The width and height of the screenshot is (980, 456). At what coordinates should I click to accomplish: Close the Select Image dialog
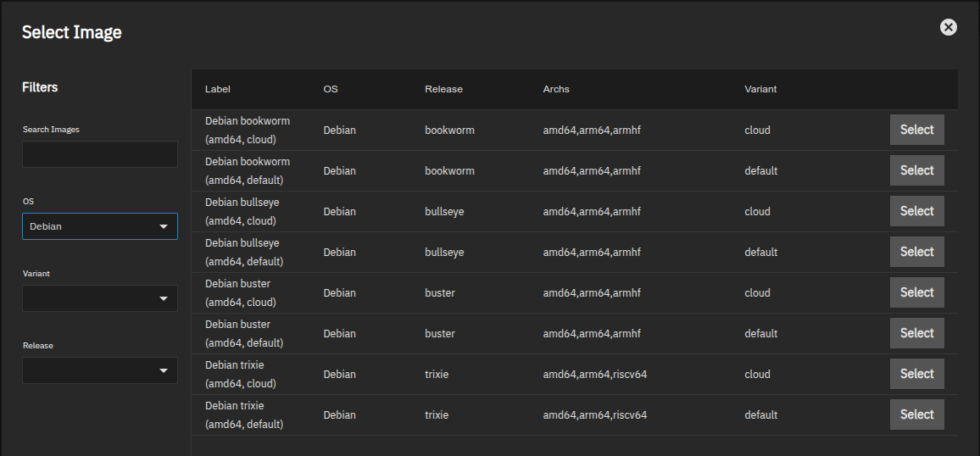pyautogui.click(x=948, y=27)
